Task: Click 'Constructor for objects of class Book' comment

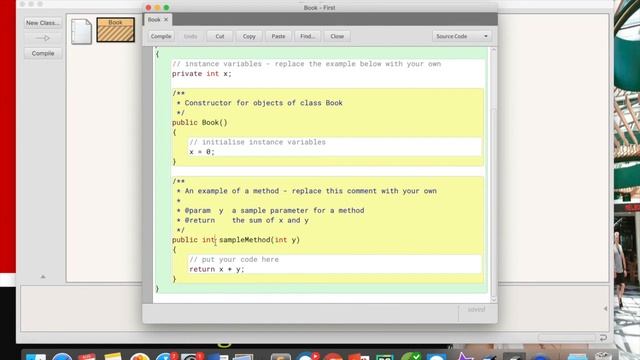Action: coord(260,103)
